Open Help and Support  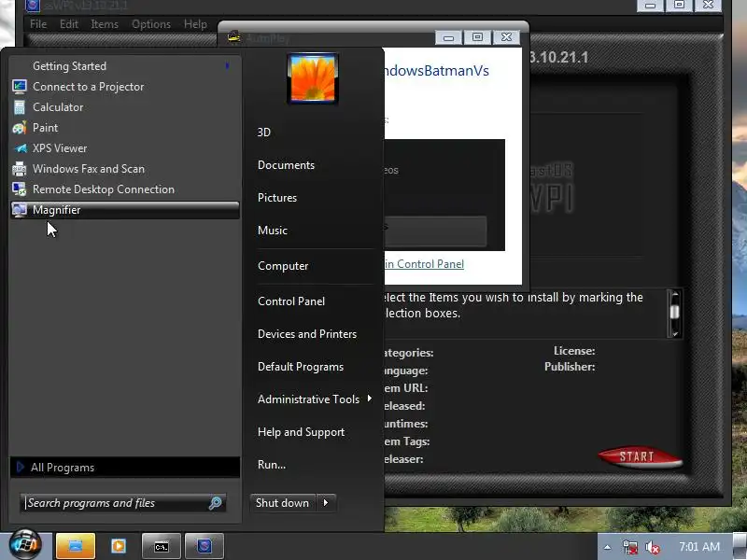pyautogui.click(x=301, y=432)
